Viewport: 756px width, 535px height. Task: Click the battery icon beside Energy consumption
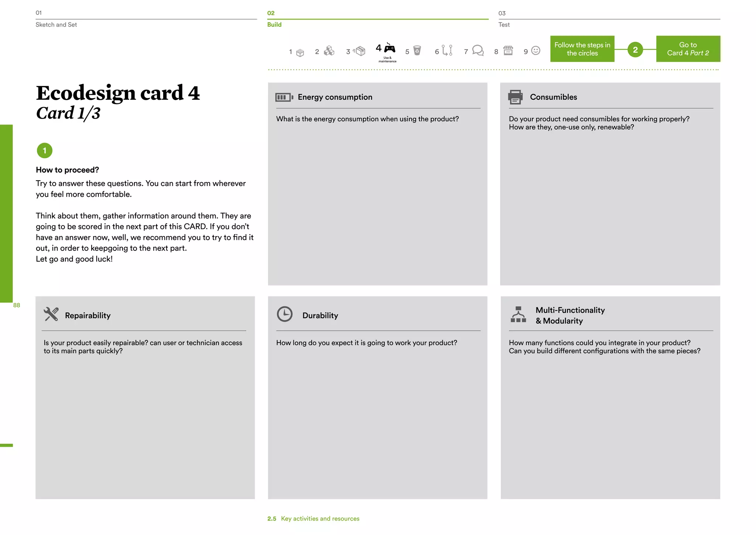coord(284,97)
